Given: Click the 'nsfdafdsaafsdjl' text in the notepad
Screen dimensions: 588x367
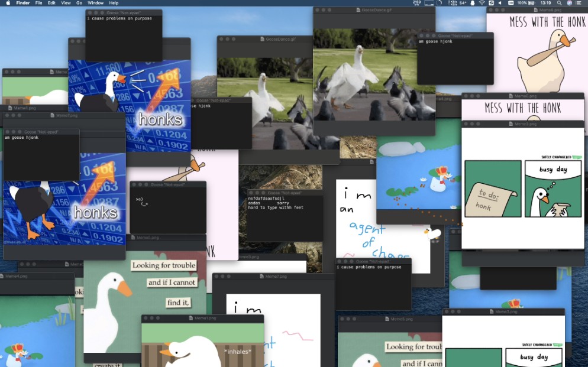Looking at the screenshot, I should [266, 199].
